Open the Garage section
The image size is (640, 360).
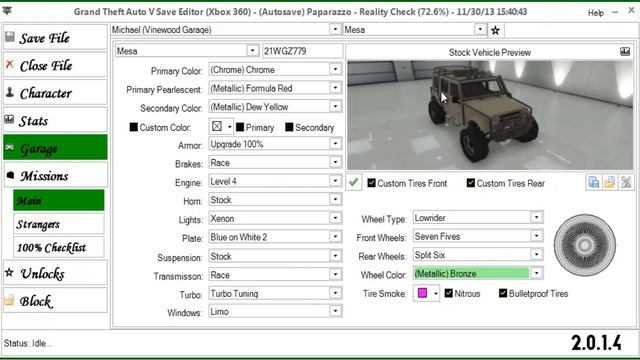[55, 147]
